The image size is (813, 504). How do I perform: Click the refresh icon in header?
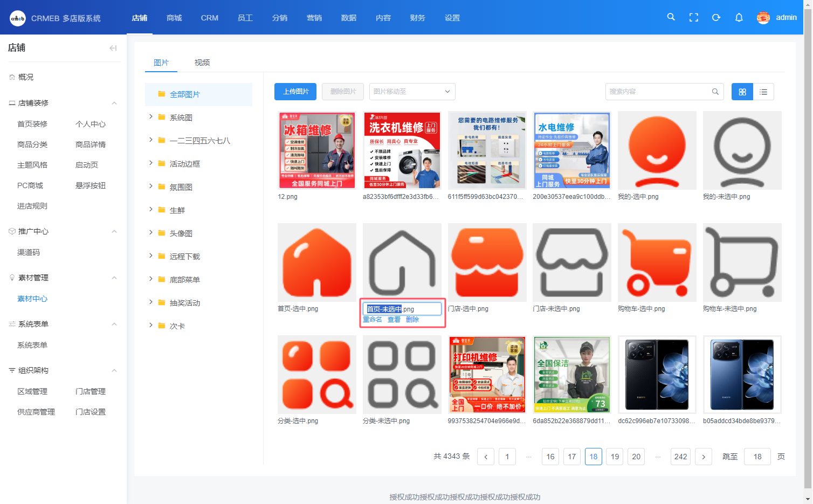[x=716, y=18]
